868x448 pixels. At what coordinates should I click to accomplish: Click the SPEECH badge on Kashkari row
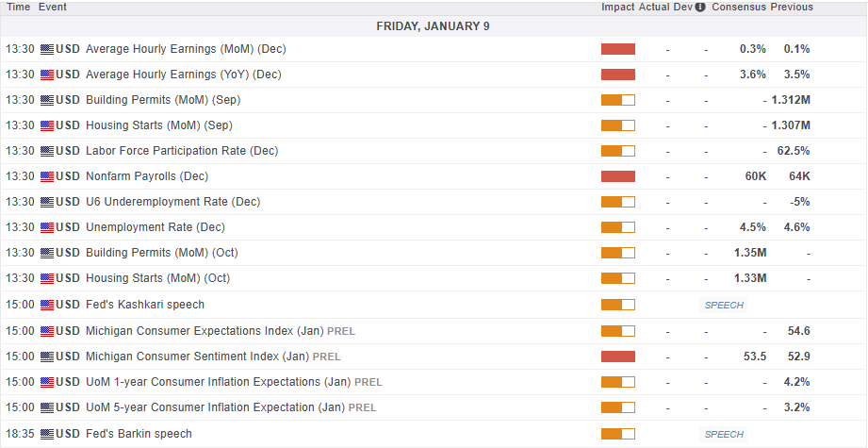[x=724, y=305]
